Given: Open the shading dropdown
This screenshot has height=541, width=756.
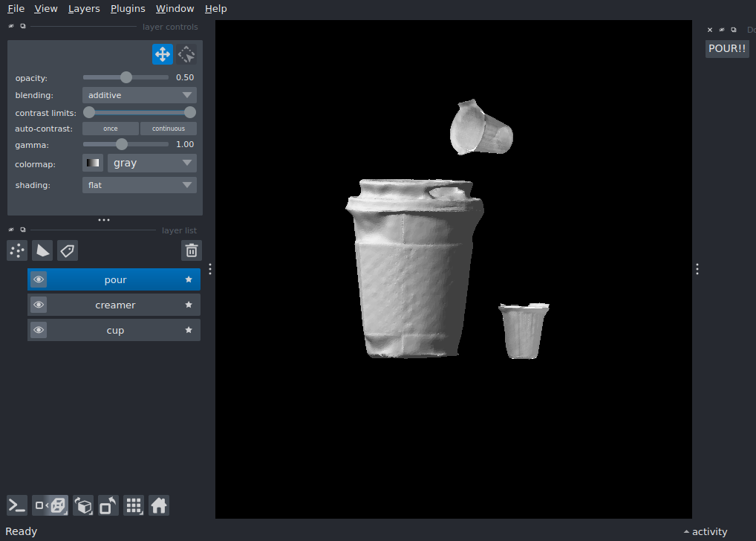Looking at the screenshot, I should pyautogui.click(x=139, y=184).
